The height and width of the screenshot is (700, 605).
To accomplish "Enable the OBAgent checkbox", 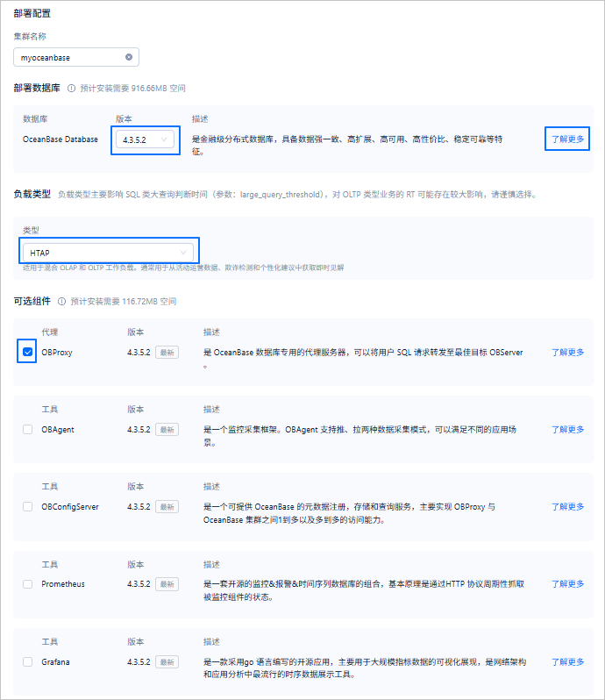I will [x=28, y=429].
